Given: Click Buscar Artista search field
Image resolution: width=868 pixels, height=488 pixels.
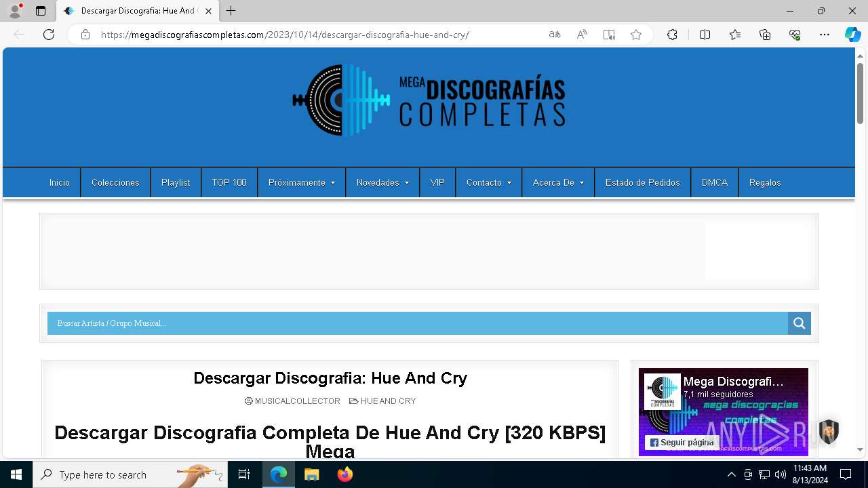Looking at the screenshot, I should coord(417,323).
